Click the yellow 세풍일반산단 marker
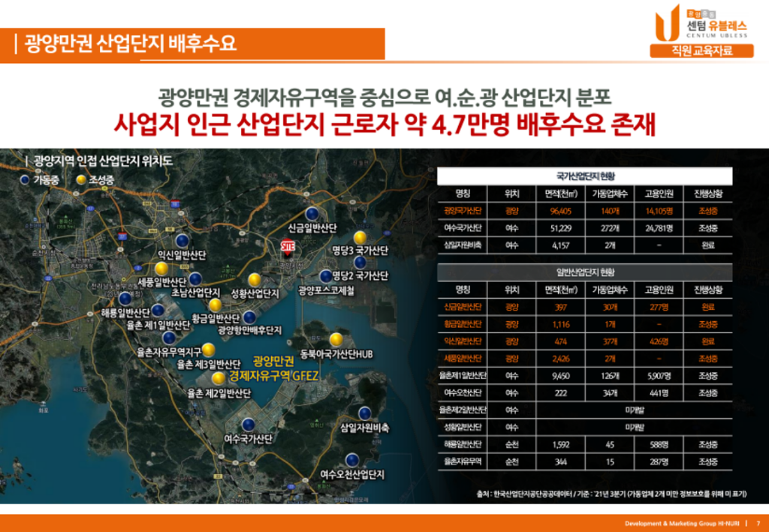The width and height of the screenshot is (769, 532). 161,268
